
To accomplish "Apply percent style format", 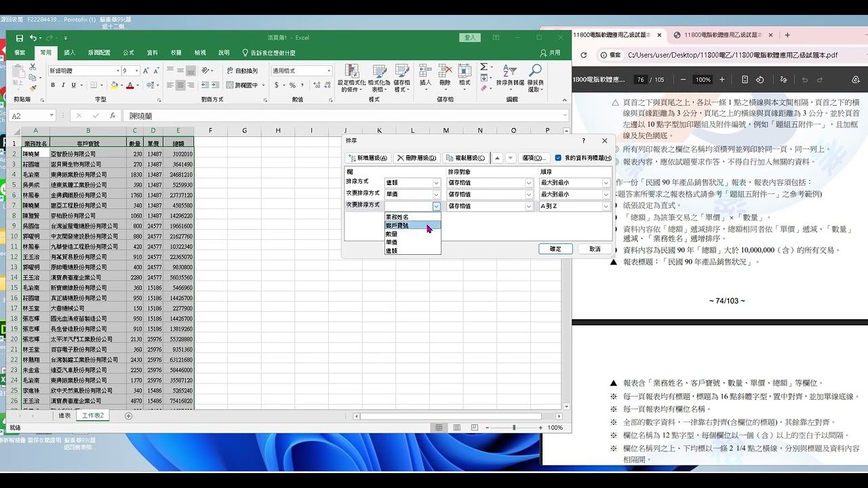I will point(292,85).
